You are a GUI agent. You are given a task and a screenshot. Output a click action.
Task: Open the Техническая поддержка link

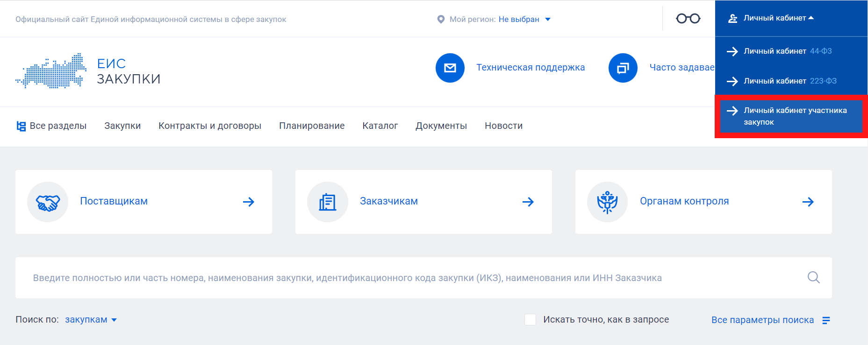530,68
